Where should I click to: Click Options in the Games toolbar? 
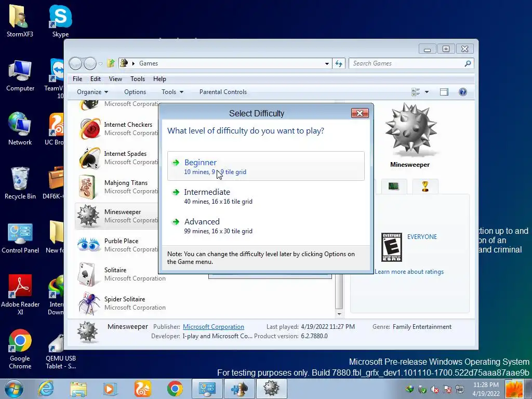click(135, 92)
